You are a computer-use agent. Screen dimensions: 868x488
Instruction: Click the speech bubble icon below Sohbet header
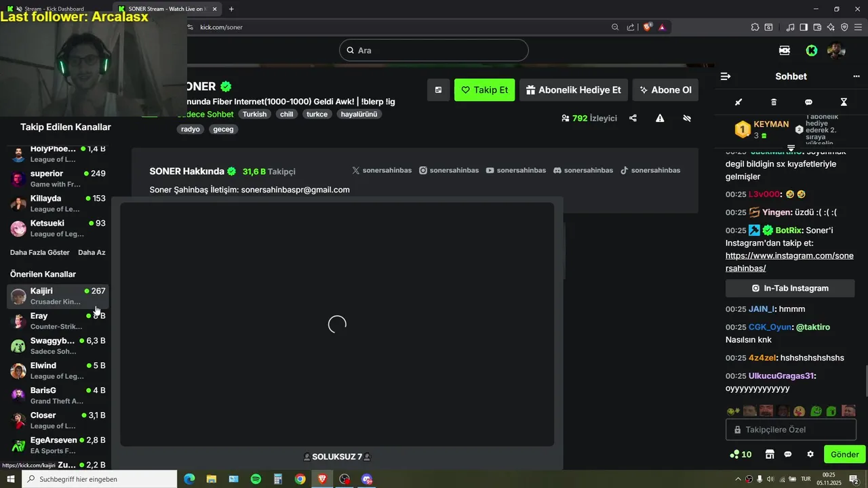[x=808, y=102]
